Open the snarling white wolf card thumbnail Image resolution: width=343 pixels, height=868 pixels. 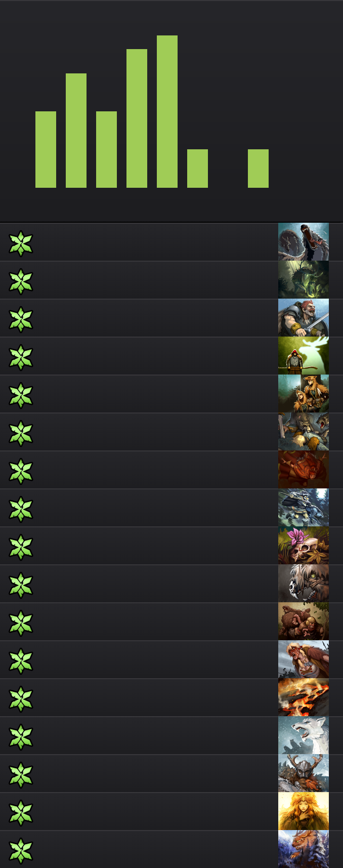tap(304, 735)
